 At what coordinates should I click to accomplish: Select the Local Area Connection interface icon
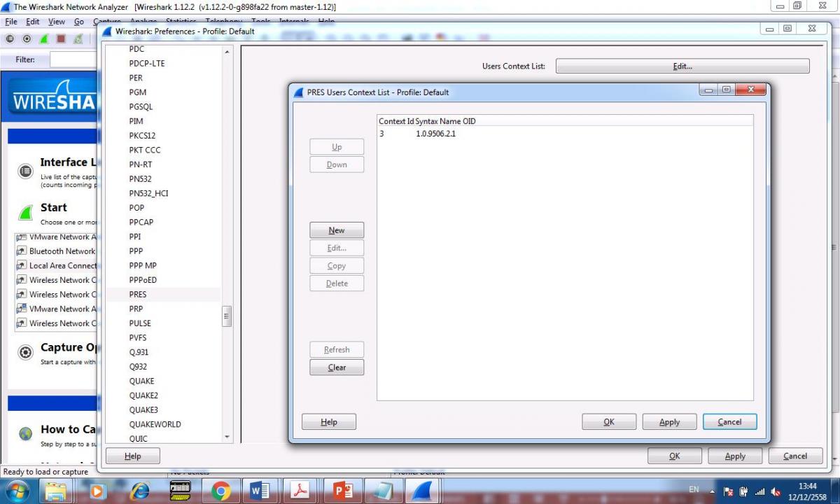[22, 266]
